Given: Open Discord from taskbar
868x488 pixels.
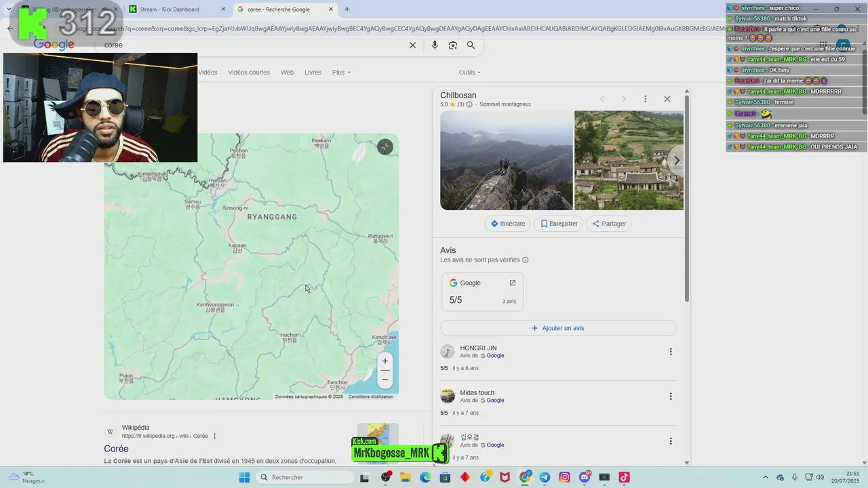Looking at the screenshot, I should pos(585,477).
